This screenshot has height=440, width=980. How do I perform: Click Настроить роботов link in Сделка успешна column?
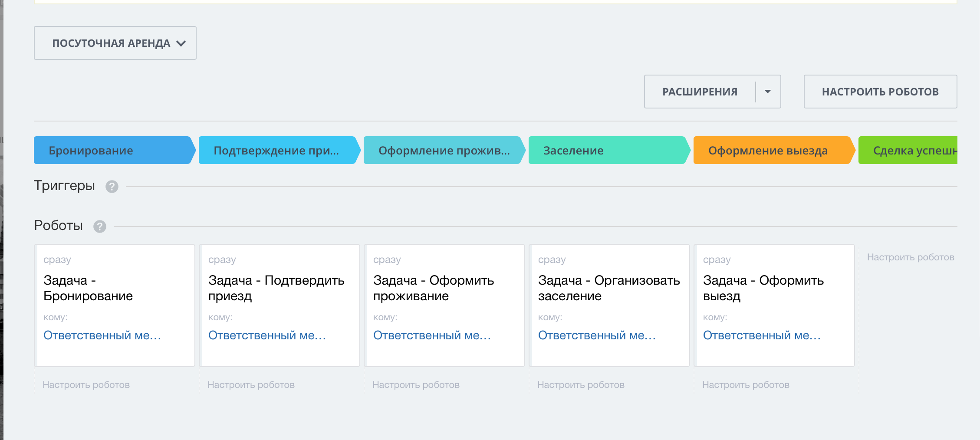pos(911,257)
